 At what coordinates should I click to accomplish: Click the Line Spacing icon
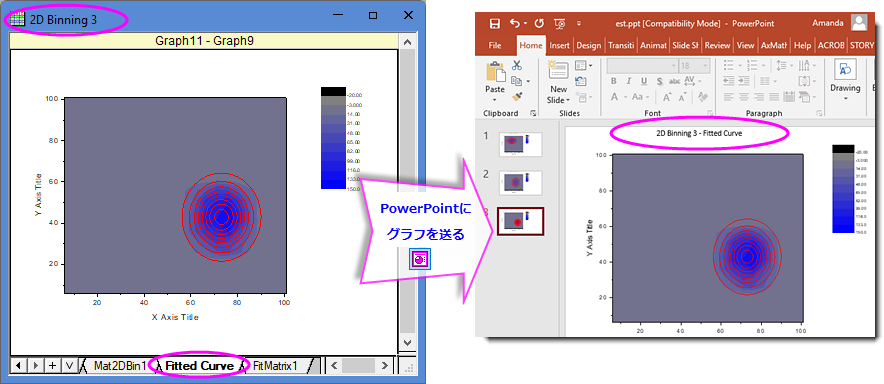pyautogui.click(x=781, y=65)
